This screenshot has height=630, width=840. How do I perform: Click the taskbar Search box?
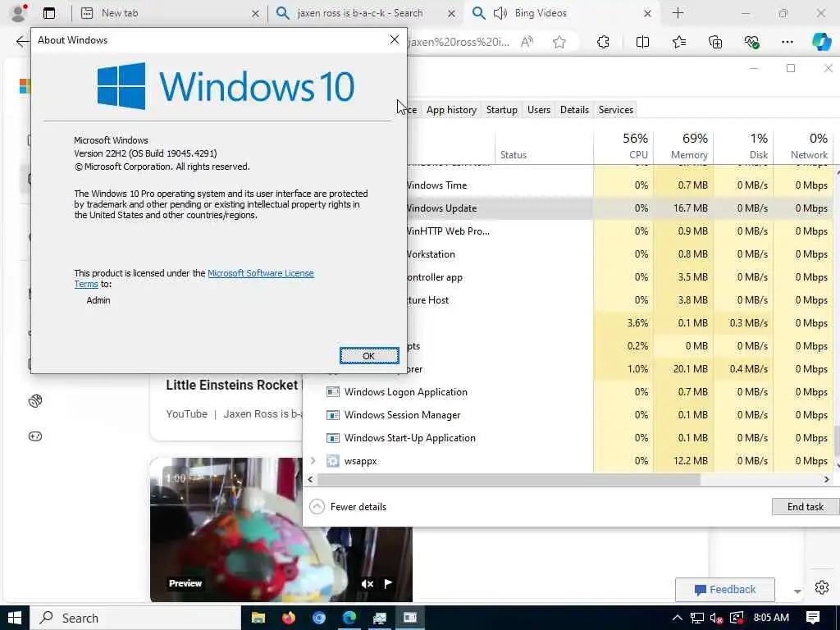tap(135, 619)
